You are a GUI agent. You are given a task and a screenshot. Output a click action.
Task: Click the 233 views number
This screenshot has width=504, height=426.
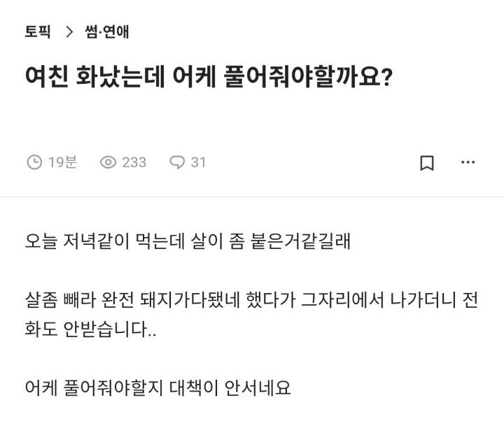[134, 162]
